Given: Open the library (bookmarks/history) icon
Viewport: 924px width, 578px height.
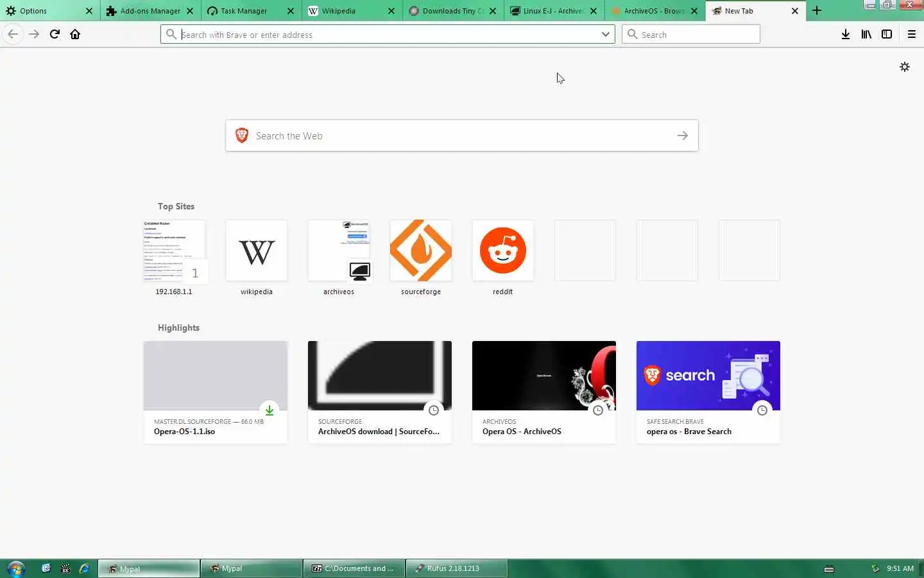Looking at the screenshot, I should (x=866, y=34).
